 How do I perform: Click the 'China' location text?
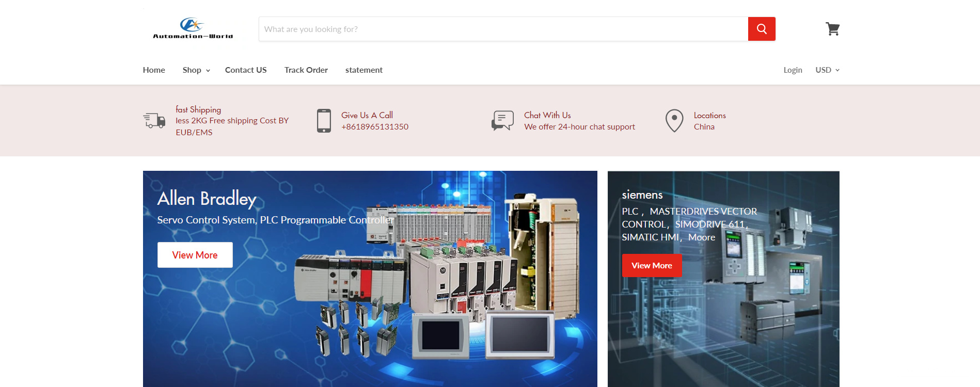point(704,127)
